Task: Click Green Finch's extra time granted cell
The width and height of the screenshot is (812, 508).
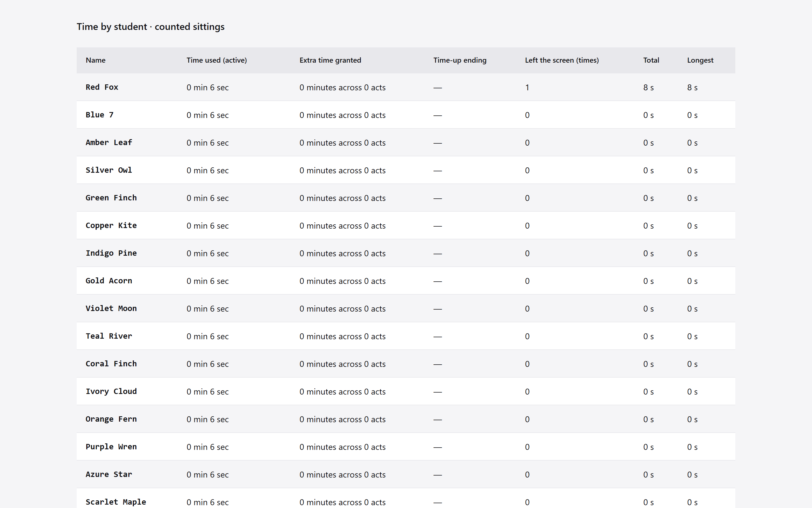Action: pos(343,198)
